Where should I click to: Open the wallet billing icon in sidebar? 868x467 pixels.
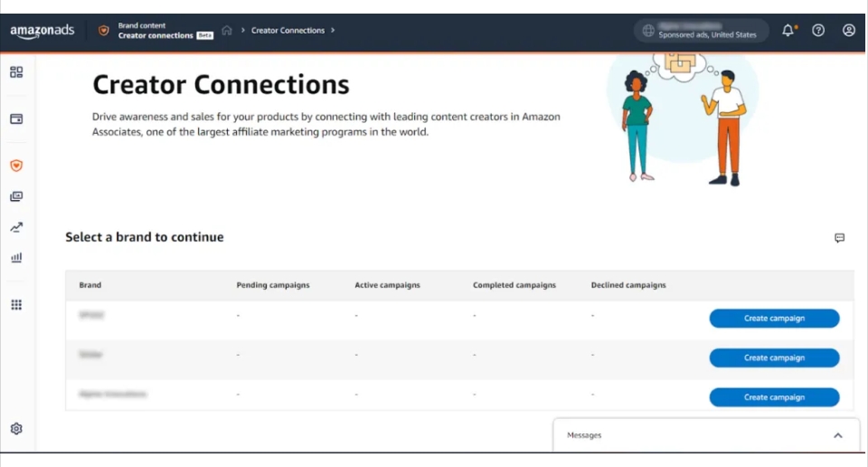[16, 119]
